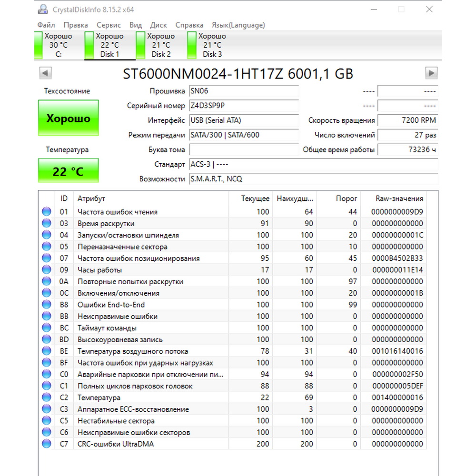This screenshot has height=476, width=476.
Task: Select the Переназначенные сектора attribute row
Action: 233,247
